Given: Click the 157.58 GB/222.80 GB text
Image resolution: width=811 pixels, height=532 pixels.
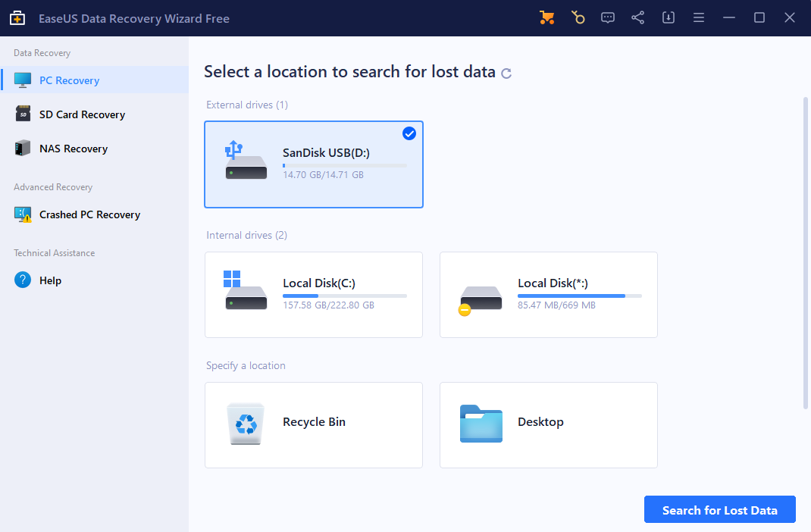Looking at the screenshot, I should [328, 305].
